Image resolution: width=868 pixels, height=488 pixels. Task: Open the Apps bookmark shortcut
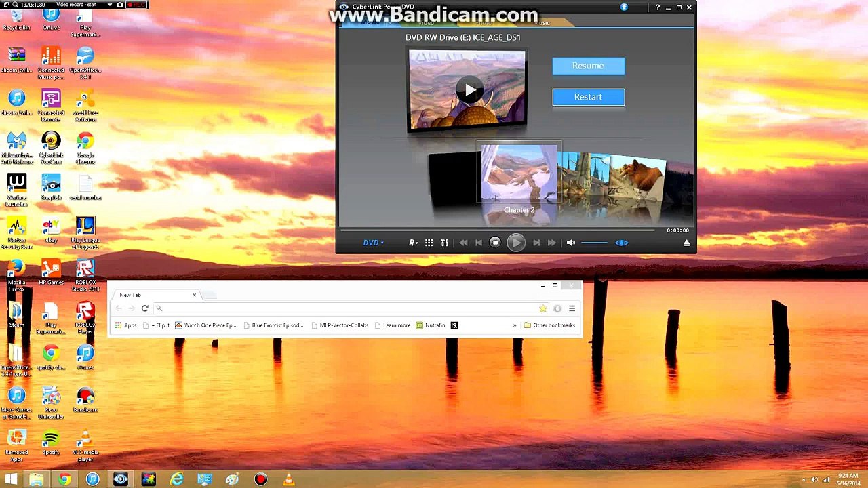(x=125, y=325)
